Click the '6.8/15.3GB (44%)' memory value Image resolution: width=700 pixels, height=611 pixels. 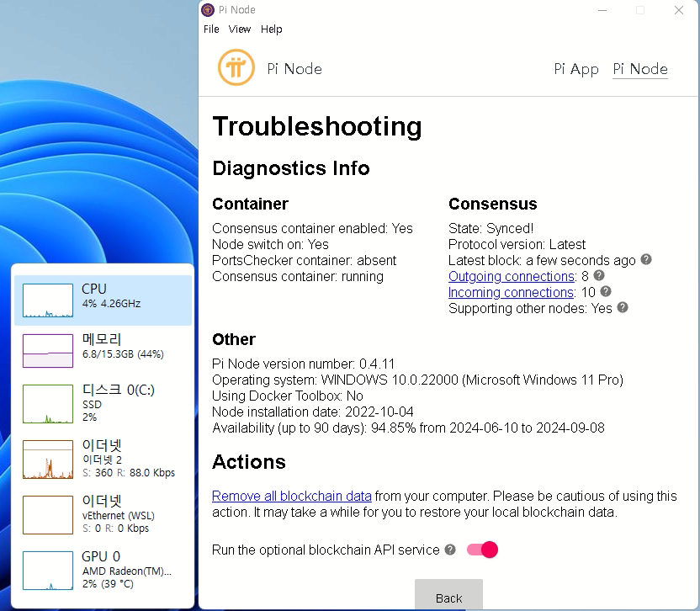[x=123, y=353]
